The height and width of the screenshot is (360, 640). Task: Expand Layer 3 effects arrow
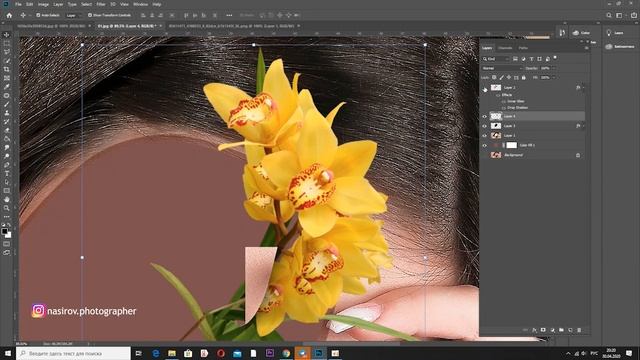coord(583,126)
